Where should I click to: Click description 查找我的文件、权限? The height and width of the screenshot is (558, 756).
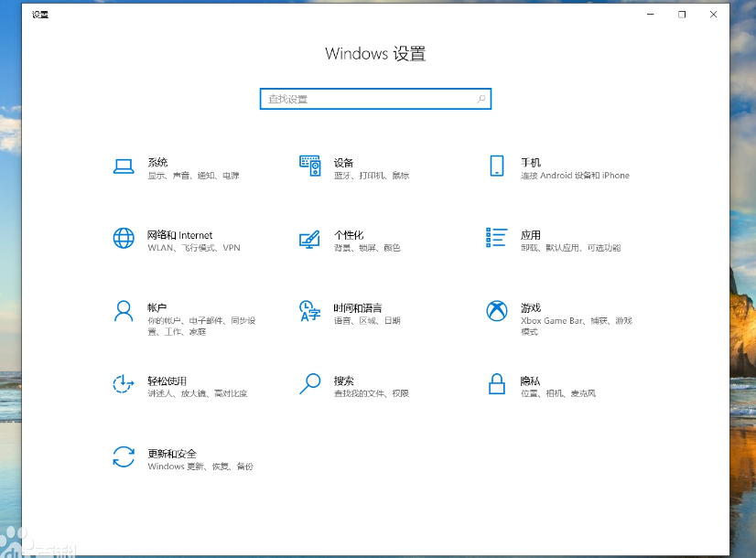point(372,393)
